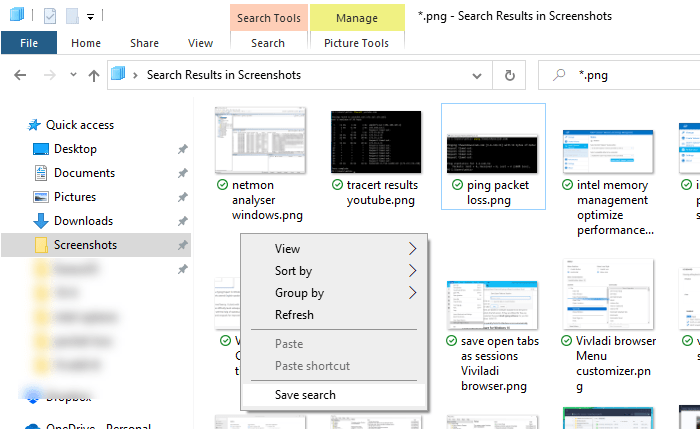
Task: Select Vivladi browser Menu customizer.png thumbnail
Action: 608,294
